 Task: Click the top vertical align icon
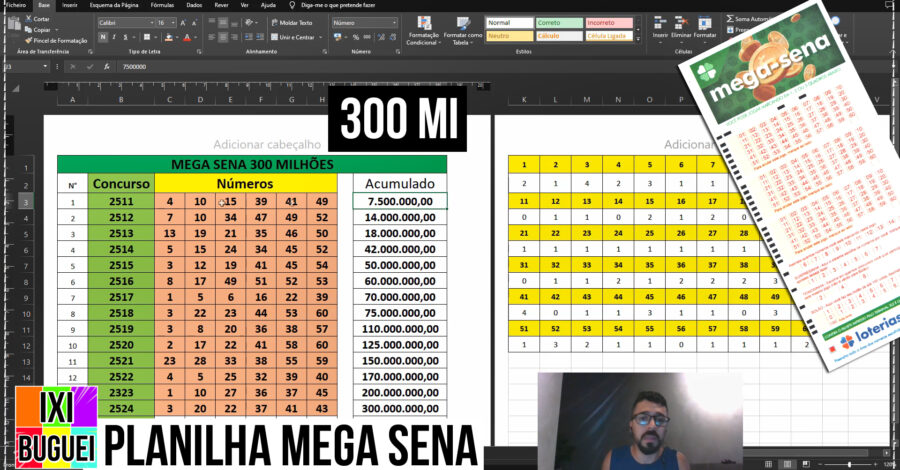[x=211, y=22]
